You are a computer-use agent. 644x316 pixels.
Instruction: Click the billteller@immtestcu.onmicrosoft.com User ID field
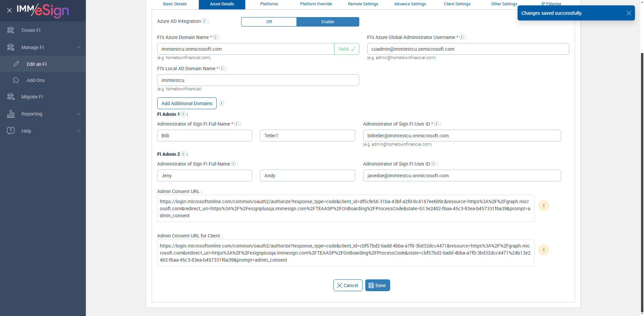462,136
